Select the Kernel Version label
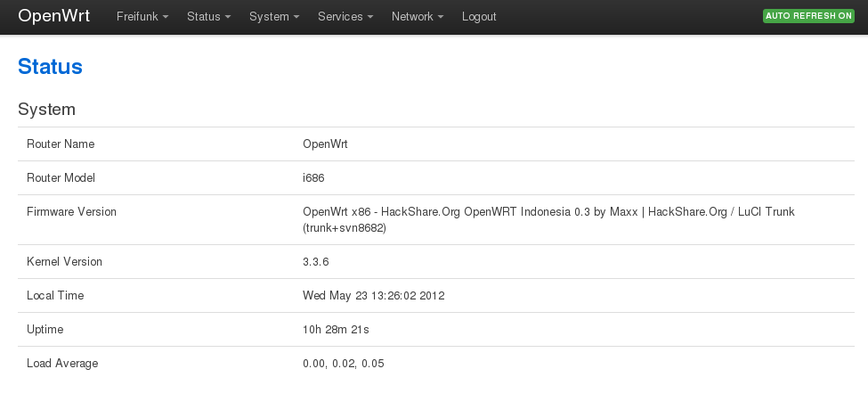This screenshot has width=868, height=402. [x=64, y=262]
